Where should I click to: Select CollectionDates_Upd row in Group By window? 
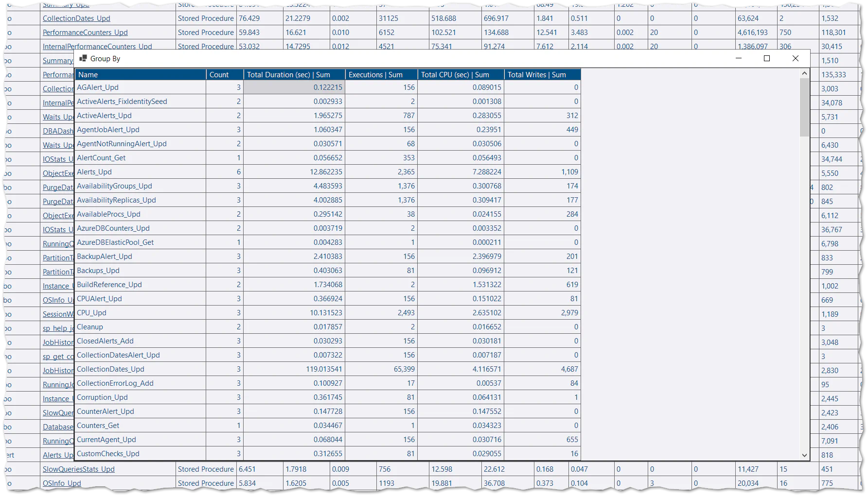[x=110, y=369]
